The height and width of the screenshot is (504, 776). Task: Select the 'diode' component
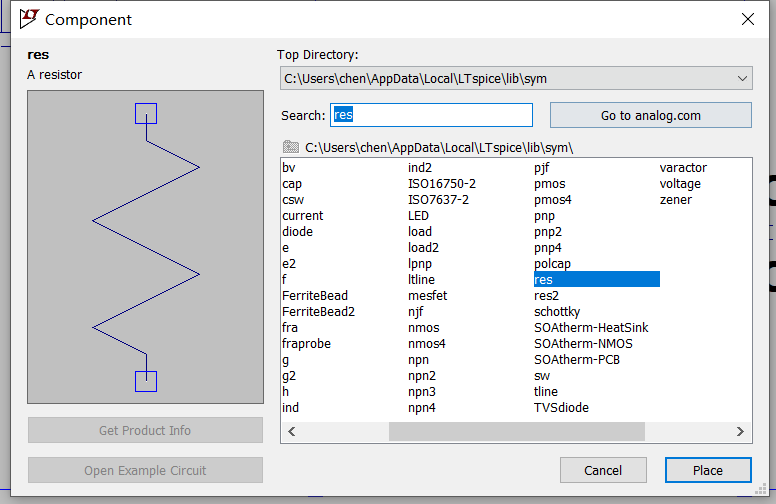(x=297, y=232)
